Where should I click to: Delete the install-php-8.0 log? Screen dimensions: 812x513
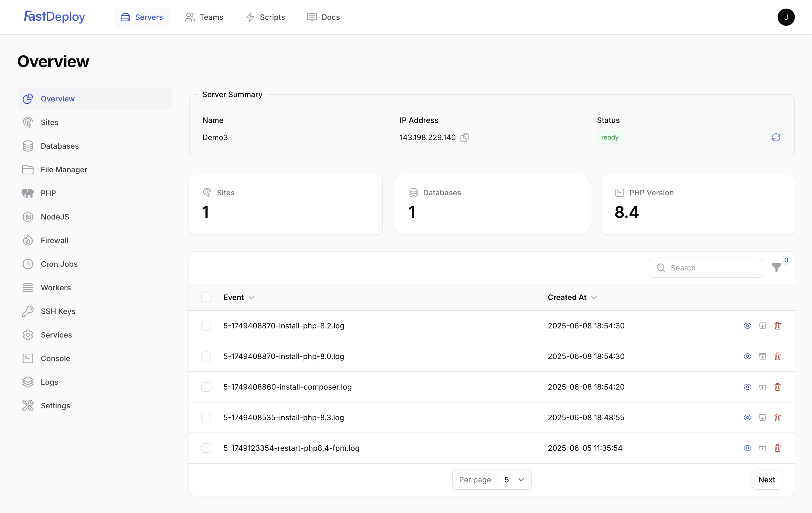point(778,356)
